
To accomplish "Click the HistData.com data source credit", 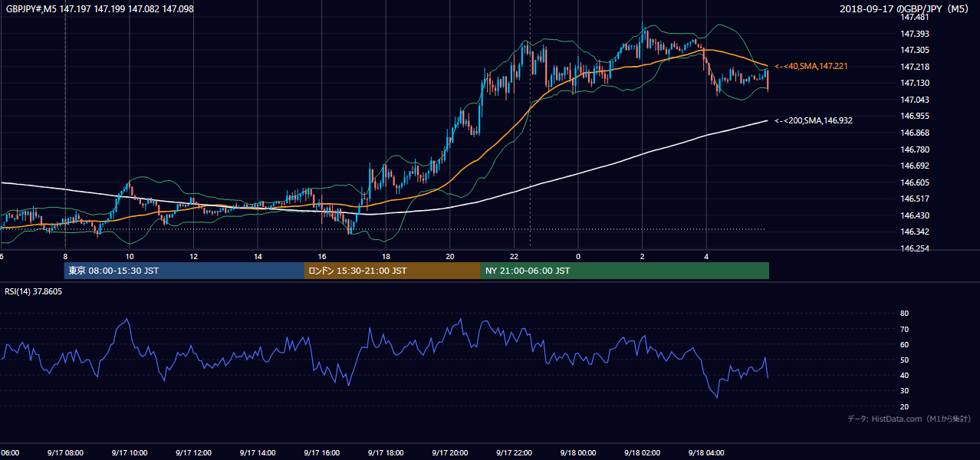I will click(x=909, y=419).
